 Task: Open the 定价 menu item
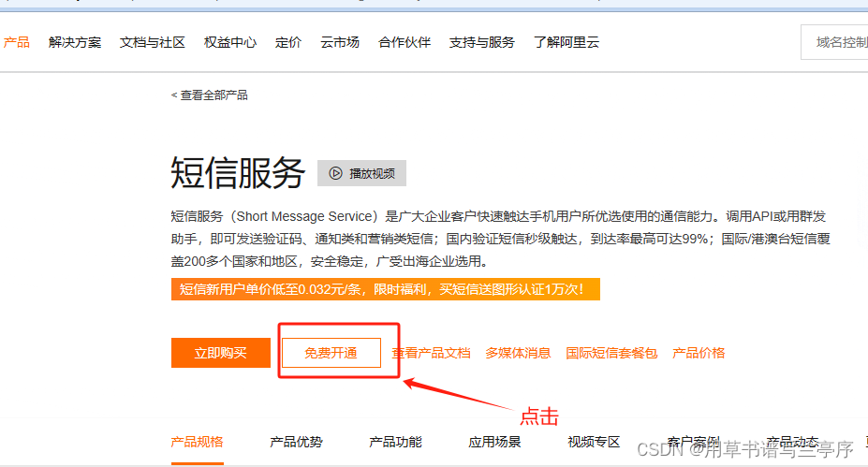[x=288, y=42]
